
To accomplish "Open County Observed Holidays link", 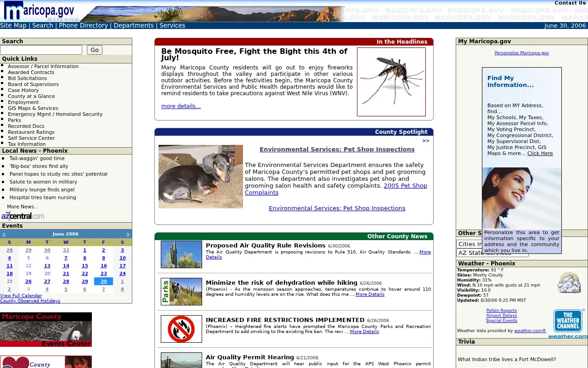I will [30, 301].
